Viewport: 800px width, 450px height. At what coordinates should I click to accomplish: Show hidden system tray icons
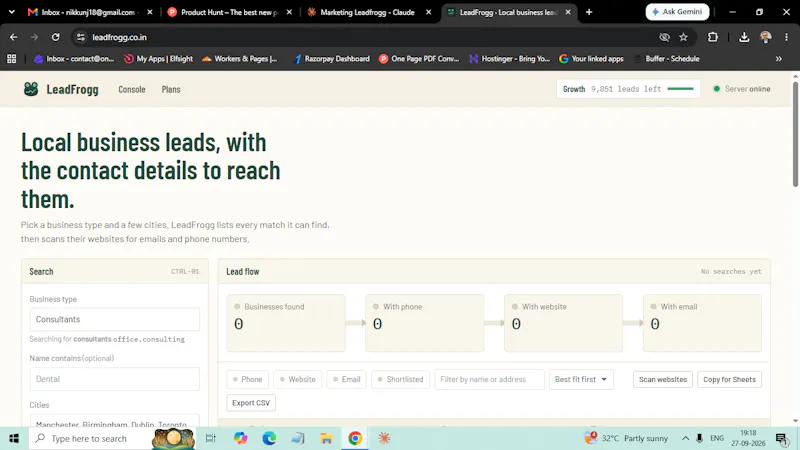coord(685,438)
